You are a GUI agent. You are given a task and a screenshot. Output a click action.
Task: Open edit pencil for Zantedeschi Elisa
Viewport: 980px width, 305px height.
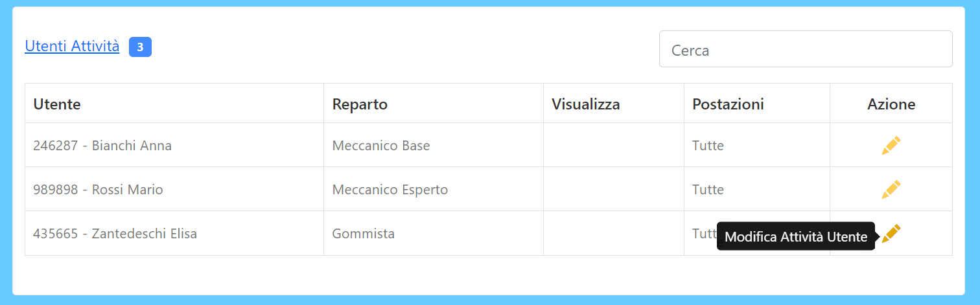pyautogui.click(x=891, y=233)
